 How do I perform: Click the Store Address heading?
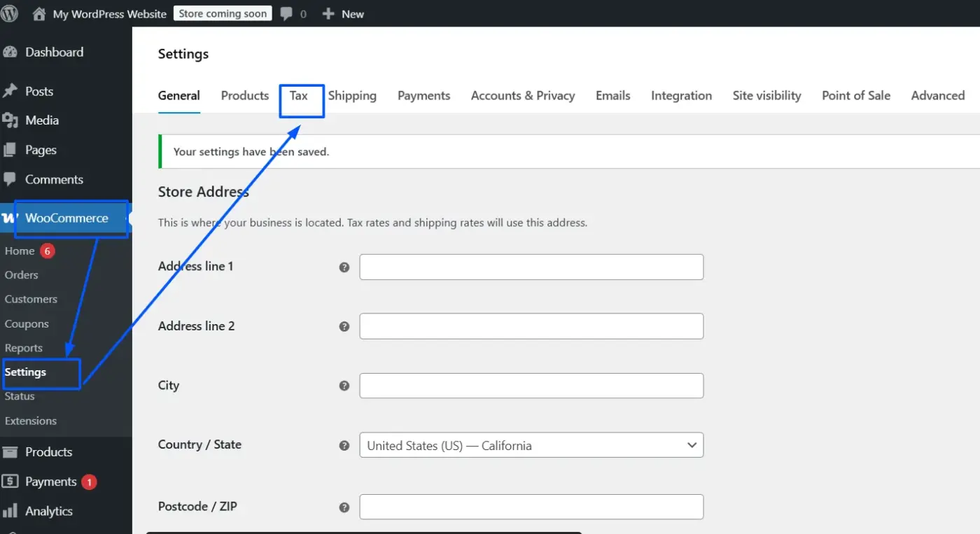click(204, 192)
